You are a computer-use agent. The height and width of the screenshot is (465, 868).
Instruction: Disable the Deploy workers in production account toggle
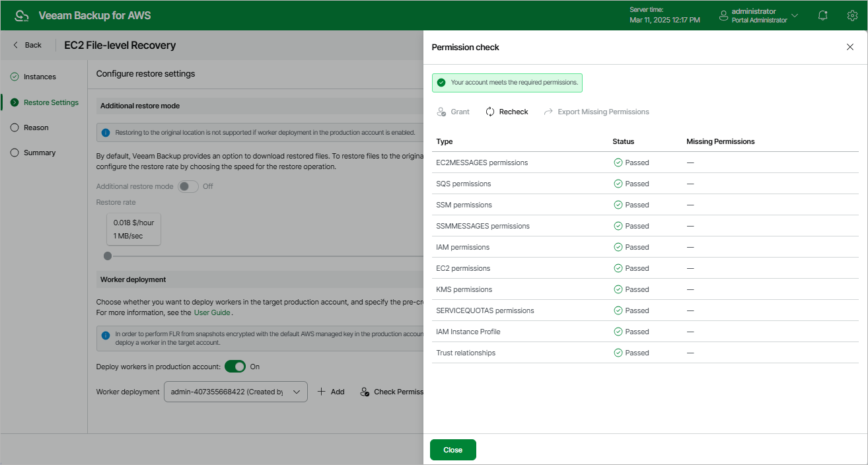235,367
